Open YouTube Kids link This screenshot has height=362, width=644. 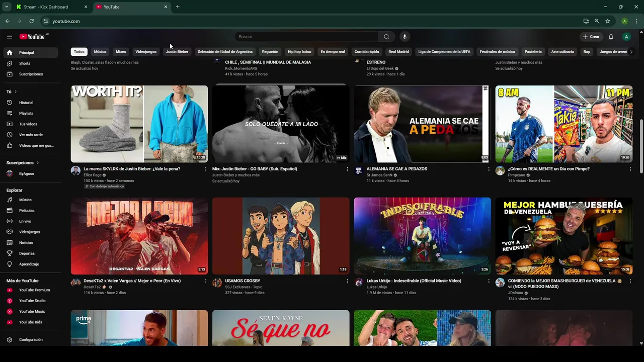(x=30, y=322)
